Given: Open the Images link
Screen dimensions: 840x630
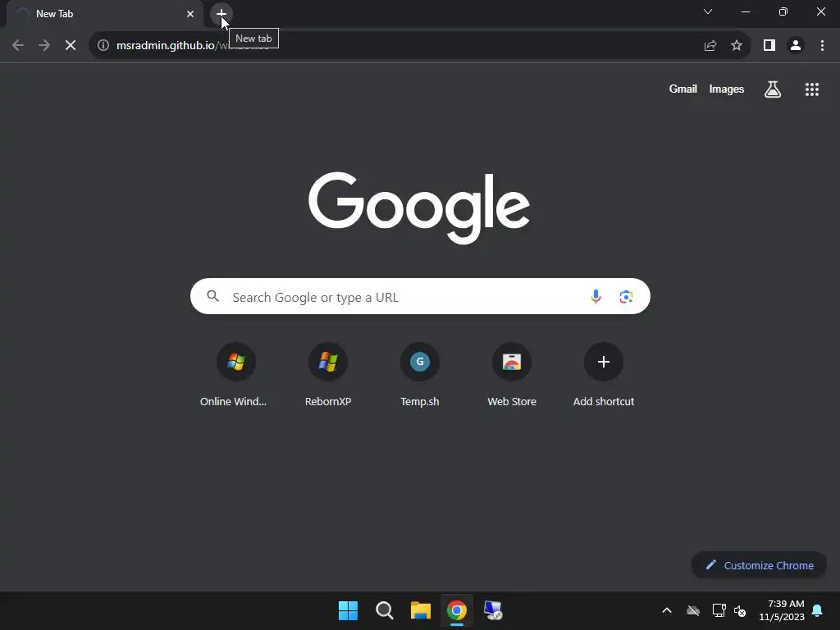Looking at the screenshot, I should [x=727, y=89].
